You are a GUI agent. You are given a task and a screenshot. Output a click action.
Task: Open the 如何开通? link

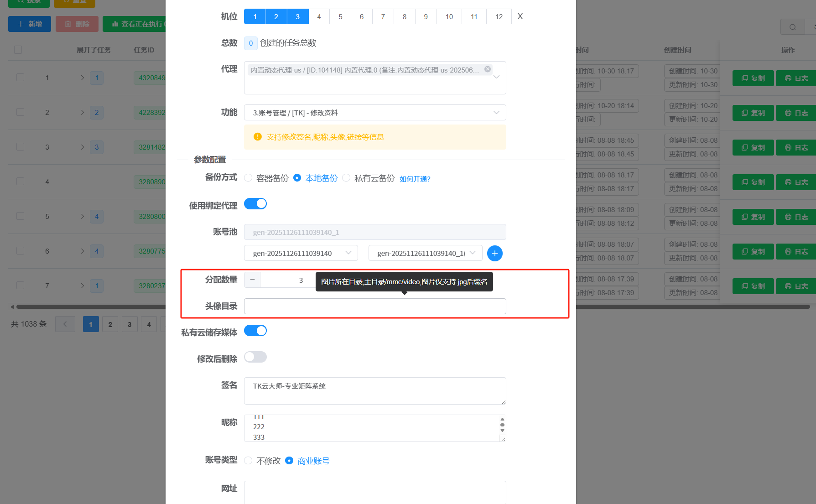point(415,178)
